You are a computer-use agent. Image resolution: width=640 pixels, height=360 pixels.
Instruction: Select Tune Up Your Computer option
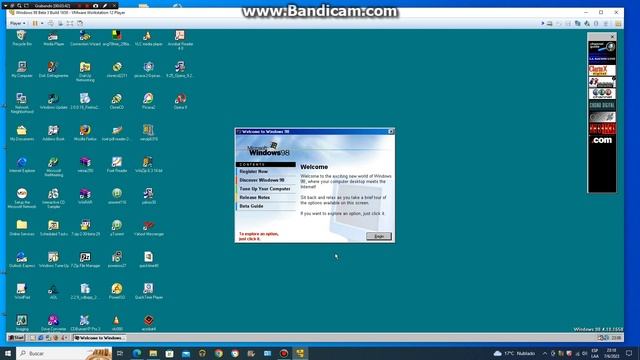[266, 189]
